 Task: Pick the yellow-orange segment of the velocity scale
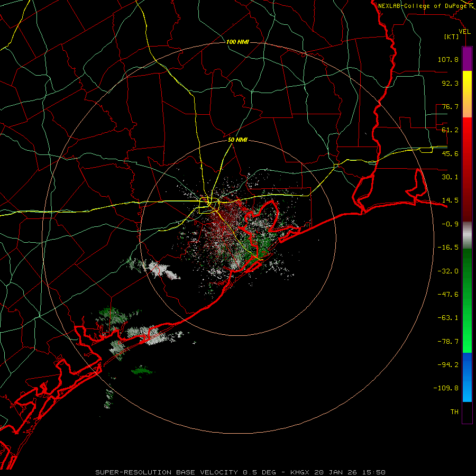pyautogui.click(x=467, y=94)
